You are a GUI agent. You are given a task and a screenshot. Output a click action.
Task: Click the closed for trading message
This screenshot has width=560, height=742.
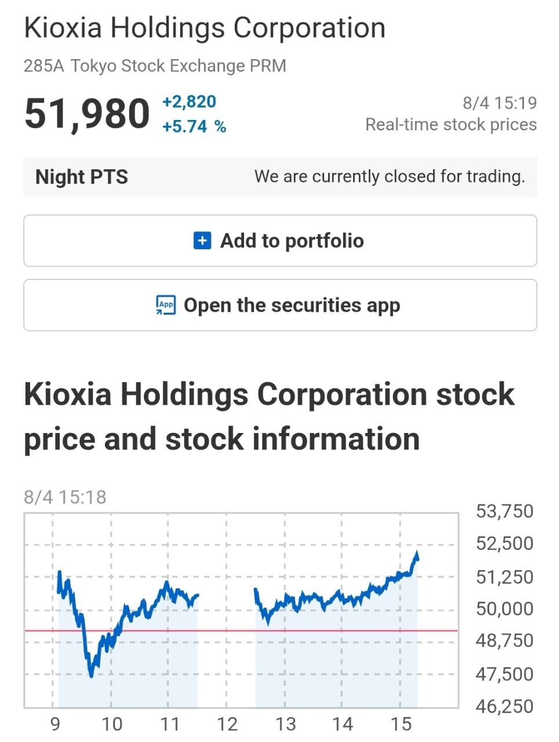(390, 176)
